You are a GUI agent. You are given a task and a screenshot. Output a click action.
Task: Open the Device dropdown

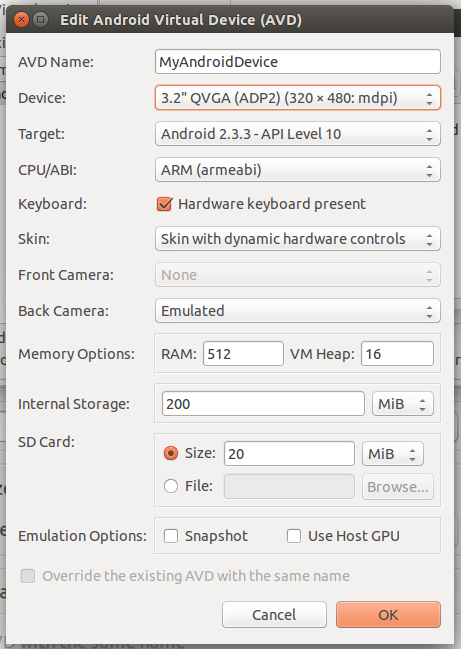coord(298,98)
